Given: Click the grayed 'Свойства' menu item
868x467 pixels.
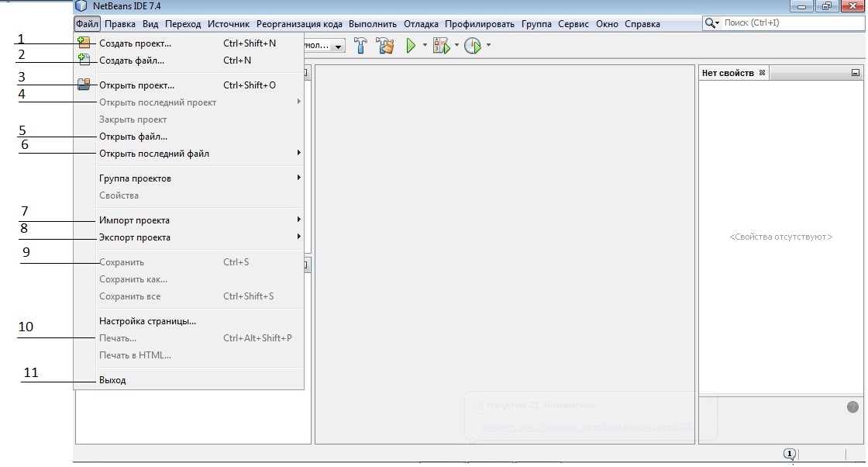Looking at the screenshot, I should (188, 195).
